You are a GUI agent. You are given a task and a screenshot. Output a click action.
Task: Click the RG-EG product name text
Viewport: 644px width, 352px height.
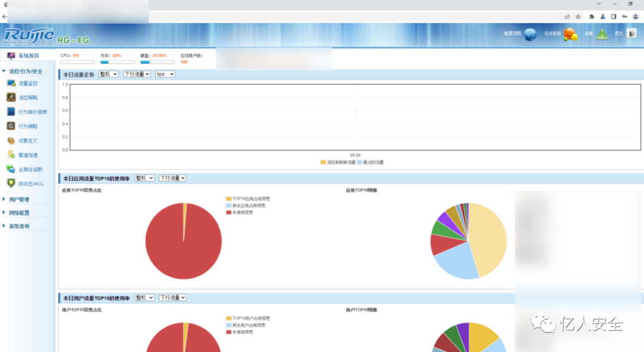tap(73, 41)
